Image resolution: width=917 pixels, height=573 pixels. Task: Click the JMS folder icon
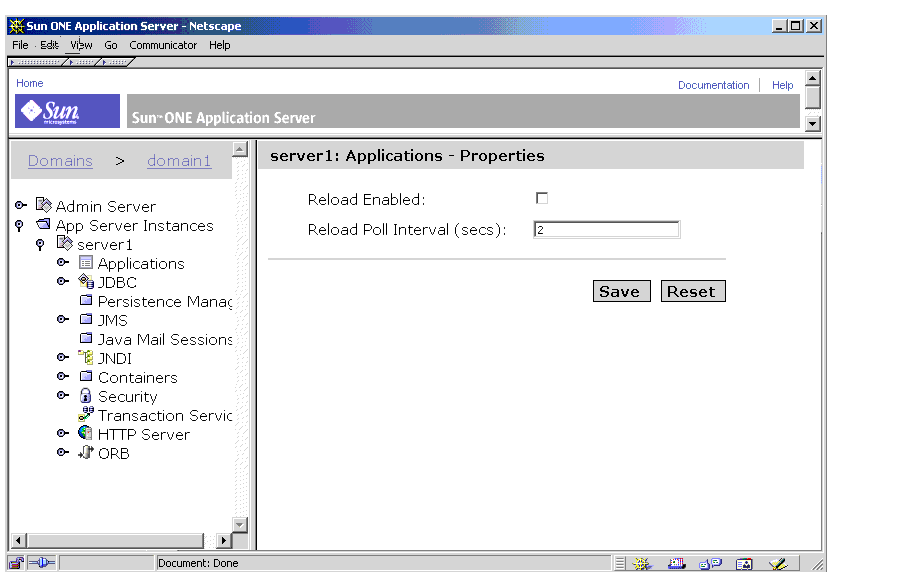coord(86,319)
